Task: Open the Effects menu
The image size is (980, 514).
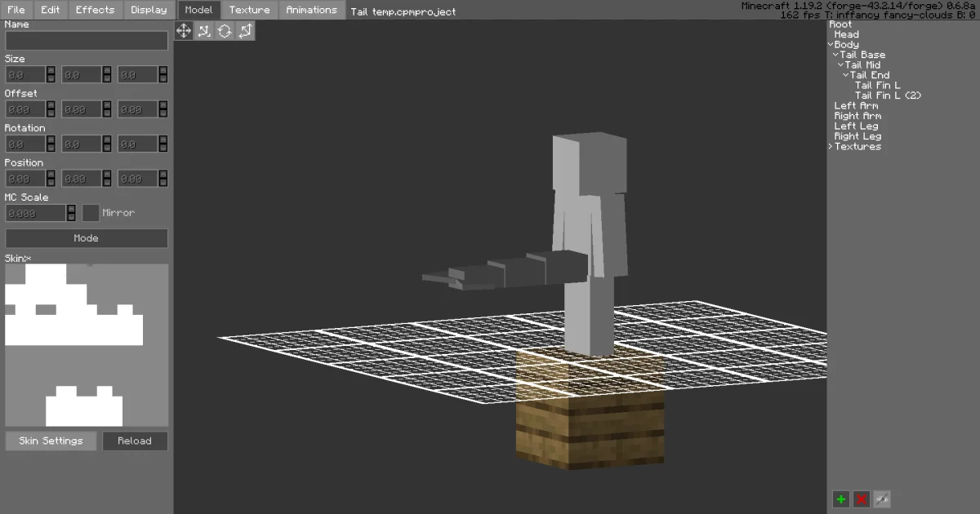Action: pos(96,10)
